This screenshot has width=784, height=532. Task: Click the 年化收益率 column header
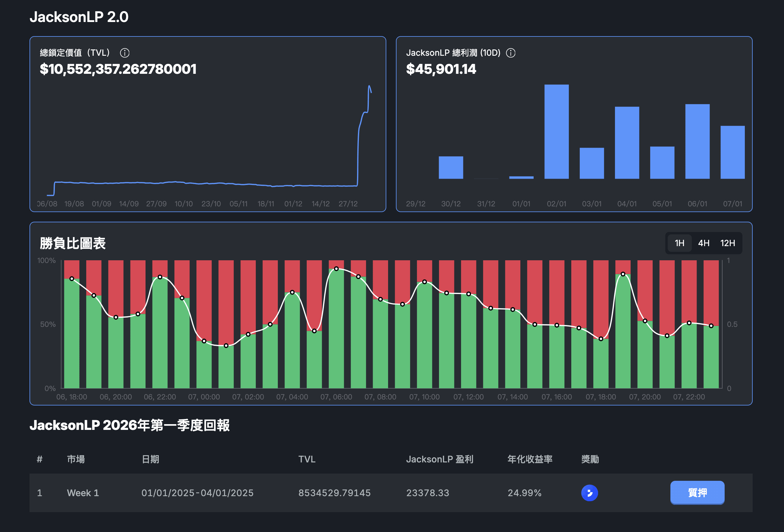[x=530, y=459]
